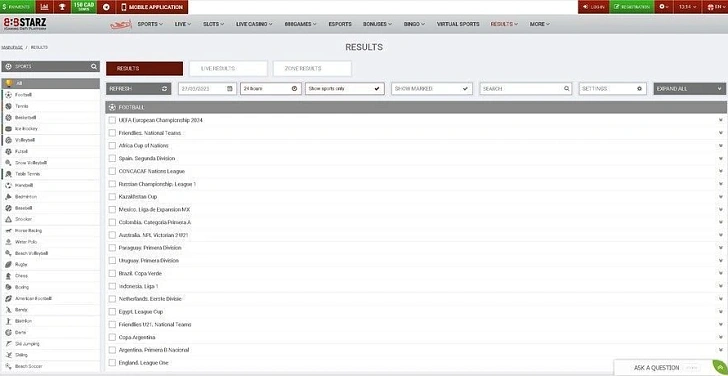The height and width of the screenshot is (376, 728).
Task: Select the Volleyball icon in sidebar
Action: (x=8, y=140)
